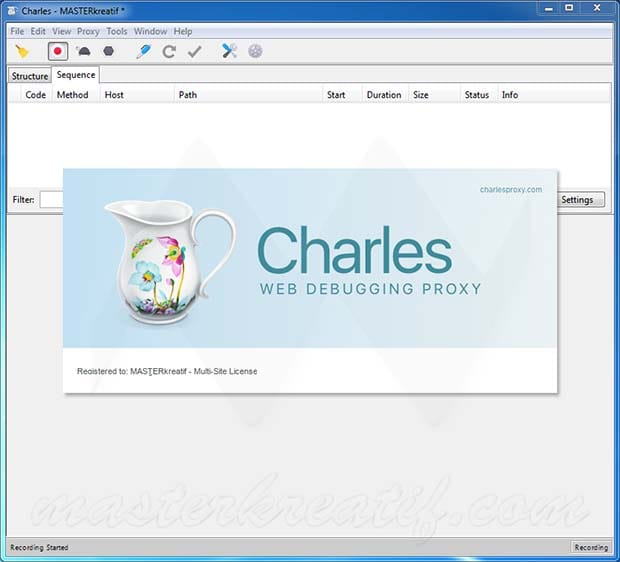The image size is (620, 562).
Task: Open the Edit menu
Action: (x=38, y=31)
